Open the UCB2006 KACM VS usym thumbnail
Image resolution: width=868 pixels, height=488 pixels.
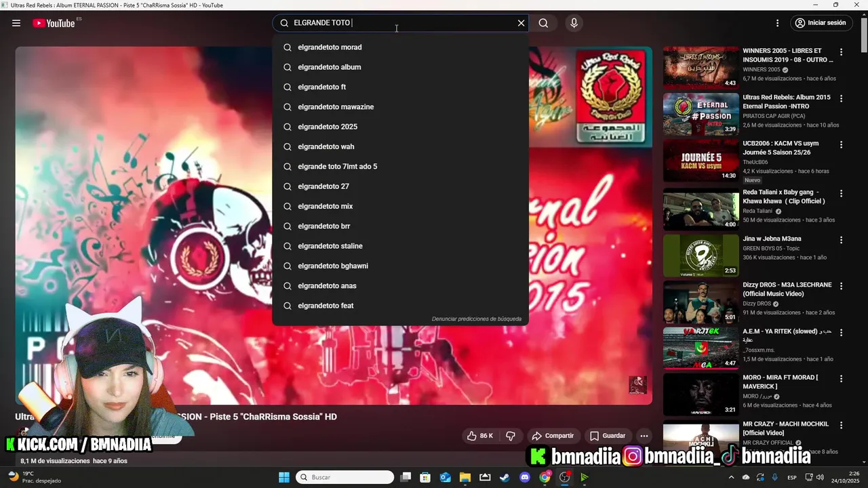701,161
